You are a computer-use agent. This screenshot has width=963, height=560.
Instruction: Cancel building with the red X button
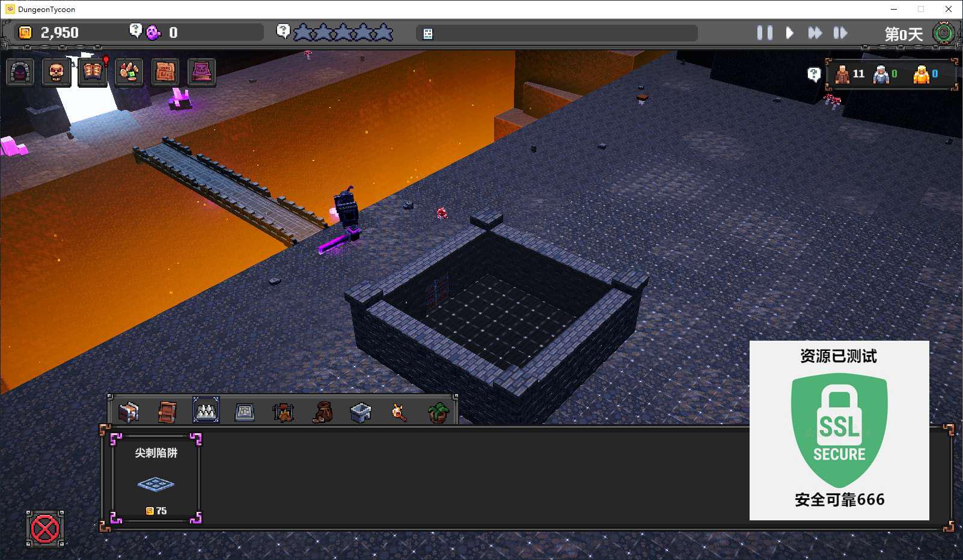[x=45, y=529]
